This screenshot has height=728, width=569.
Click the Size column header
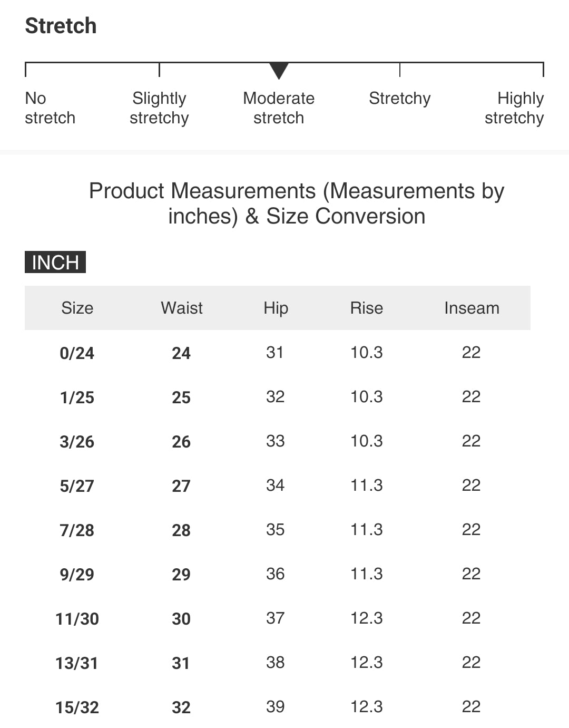[x=77, y=308]
